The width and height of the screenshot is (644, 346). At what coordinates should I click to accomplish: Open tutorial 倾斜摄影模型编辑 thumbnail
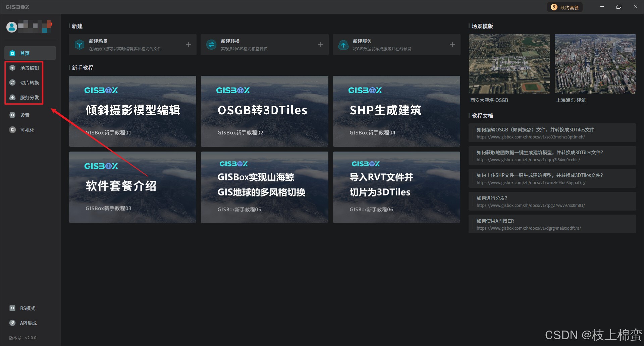pyautogui.click(x=132, y=111)
